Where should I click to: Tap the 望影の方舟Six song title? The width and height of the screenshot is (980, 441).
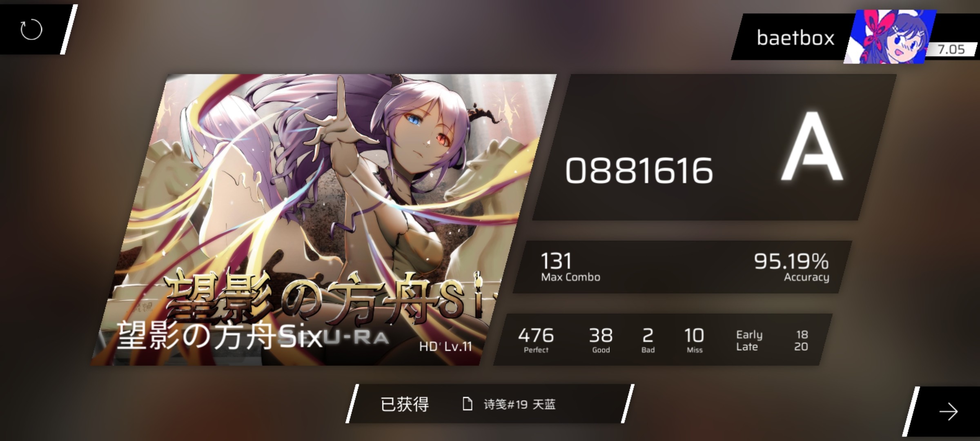pos(220,336)
